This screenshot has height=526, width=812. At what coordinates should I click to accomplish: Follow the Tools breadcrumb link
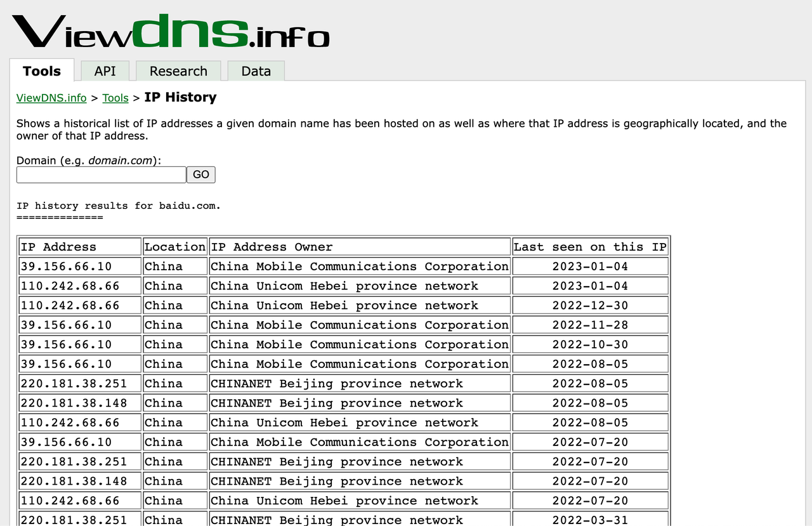[115, 98]
